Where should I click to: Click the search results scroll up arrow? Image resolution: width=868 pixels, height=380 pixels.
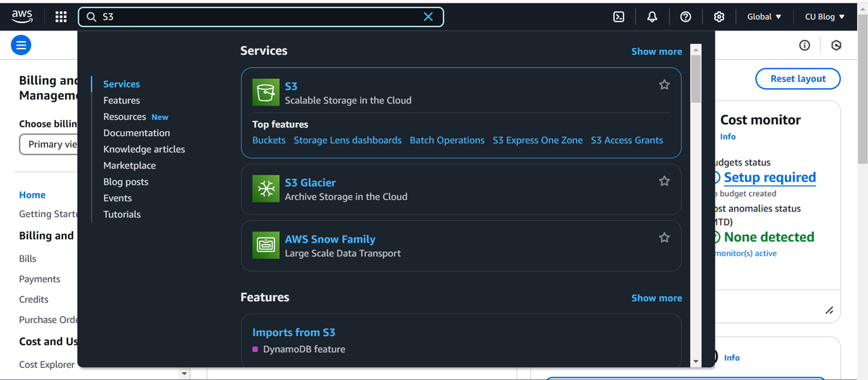(x=696, y=49)
